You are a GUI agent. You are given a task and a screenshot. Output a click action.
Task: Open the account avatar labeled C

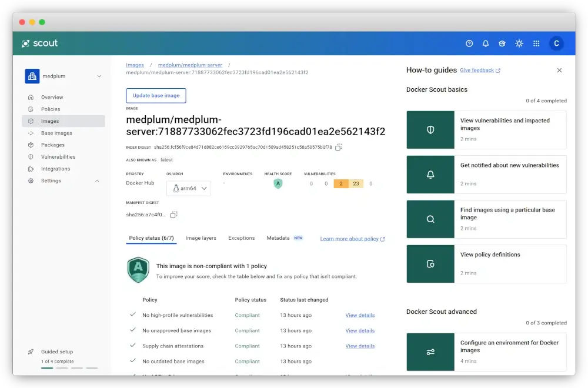(x=556, y=43)
